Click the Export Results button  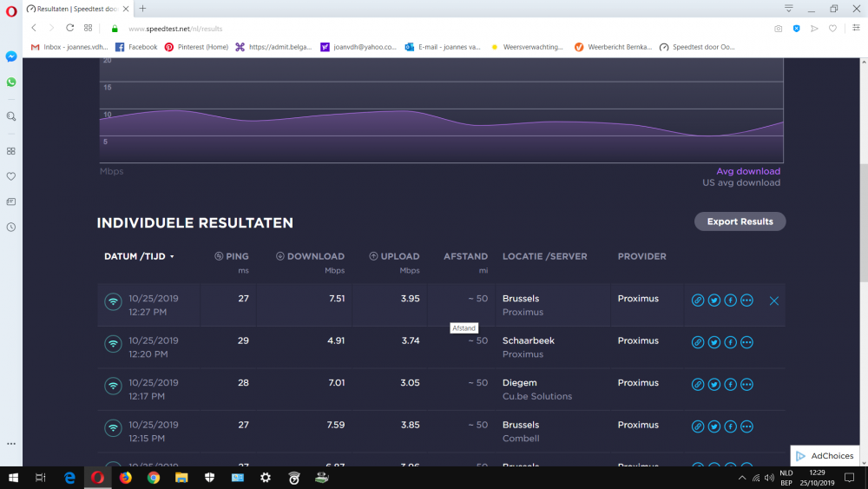pyautogui.click(x=740, y=221)
